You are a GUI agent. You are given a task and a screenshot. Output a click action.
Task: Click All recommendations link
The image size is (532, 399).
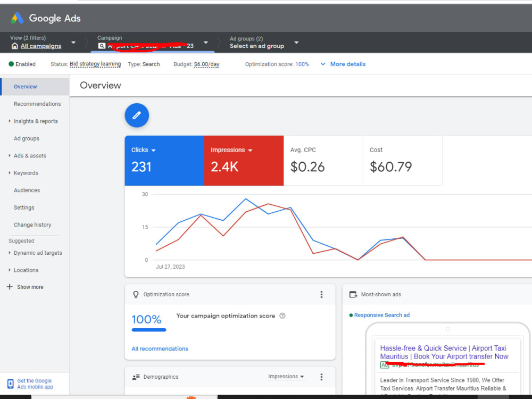click(x=160, y=349)
